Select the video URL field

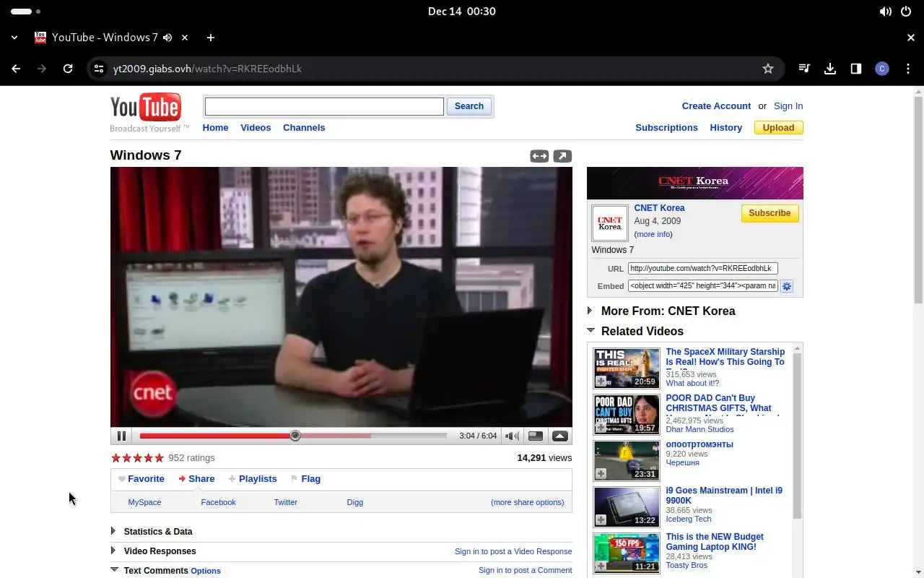tap(702, 268)
